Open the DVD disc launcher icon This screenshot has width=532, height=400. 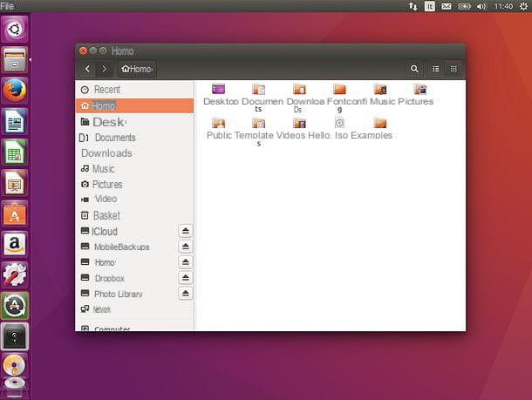15,367
